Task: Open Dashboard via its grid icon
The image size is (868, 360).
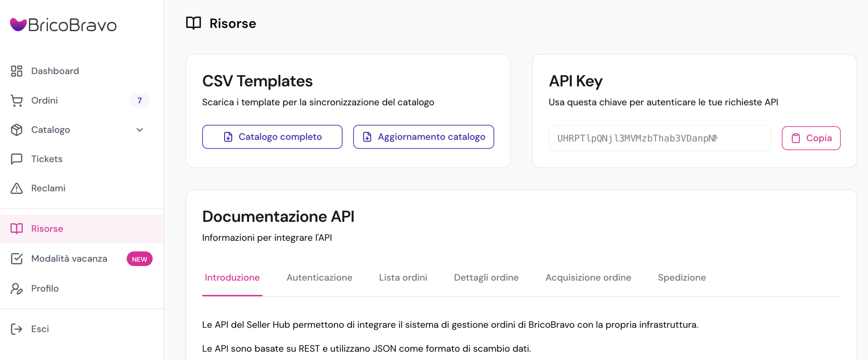Action: click(x=17, y=71)
